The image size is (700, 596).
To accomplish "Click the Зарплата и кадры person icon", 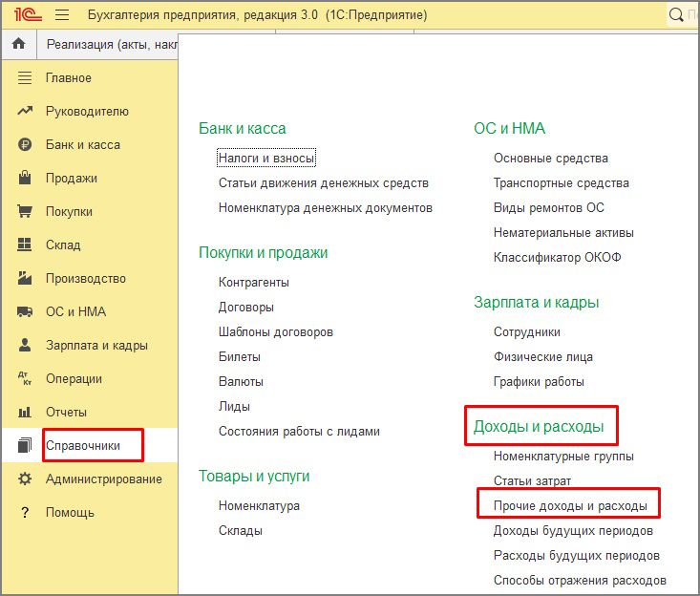I will click(x=25, y=345).
